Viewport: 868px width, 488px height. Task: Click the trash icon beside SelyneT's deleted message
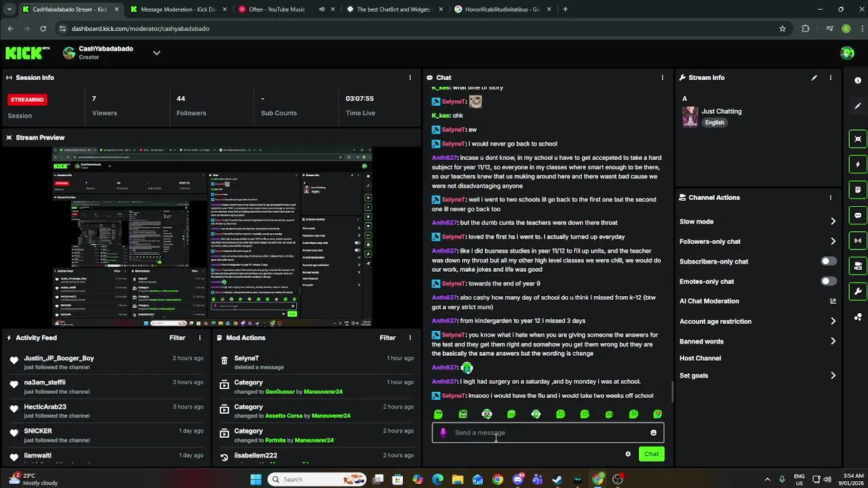tap(224, 362)
